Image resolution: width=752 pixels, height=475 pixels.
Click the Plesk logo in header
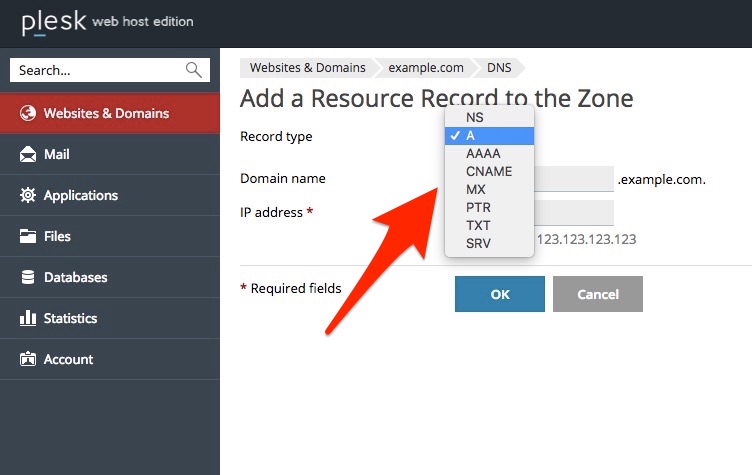click(54, 22)
